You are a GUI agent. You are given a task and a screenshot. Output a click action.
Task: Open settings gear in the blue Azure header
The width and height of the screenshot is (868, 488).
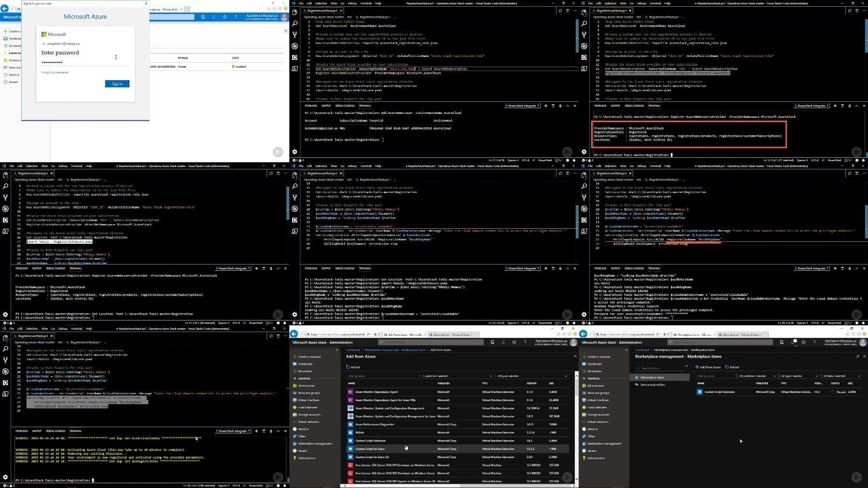coord(225,17)
